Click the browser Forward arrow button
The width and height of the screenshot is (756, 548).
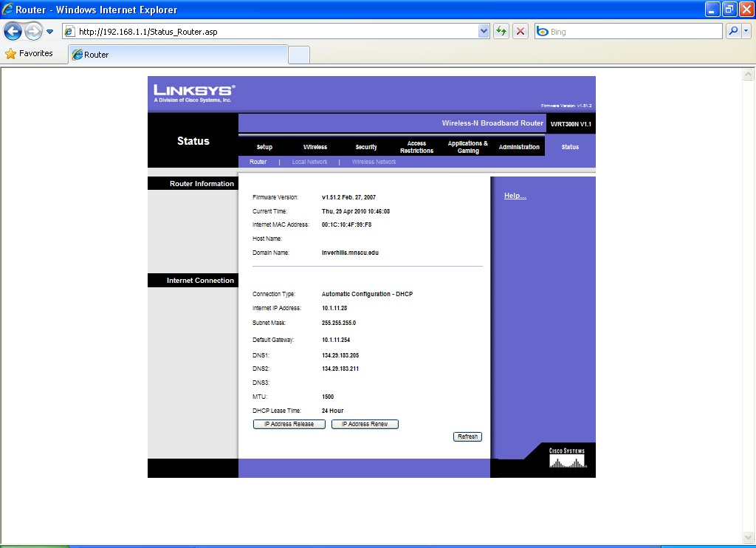(x=33, y=32)
